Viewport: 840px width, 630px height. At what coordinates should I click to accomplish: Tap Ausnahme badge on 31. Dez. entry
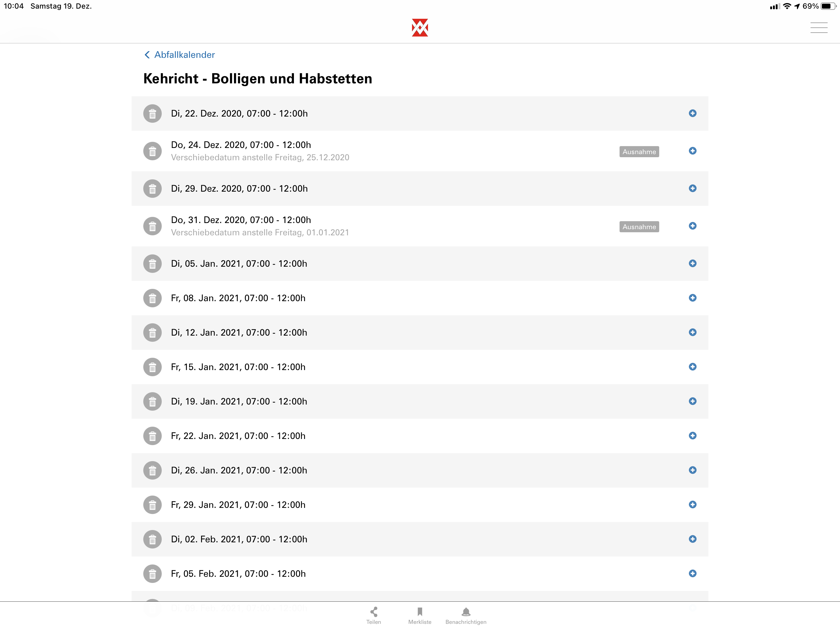click(x=639, y=227)
